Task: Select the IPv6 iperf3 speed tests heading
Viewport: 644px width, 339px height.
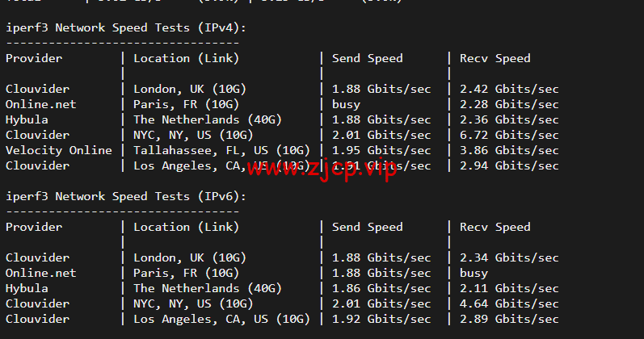Action: point(126,197)
